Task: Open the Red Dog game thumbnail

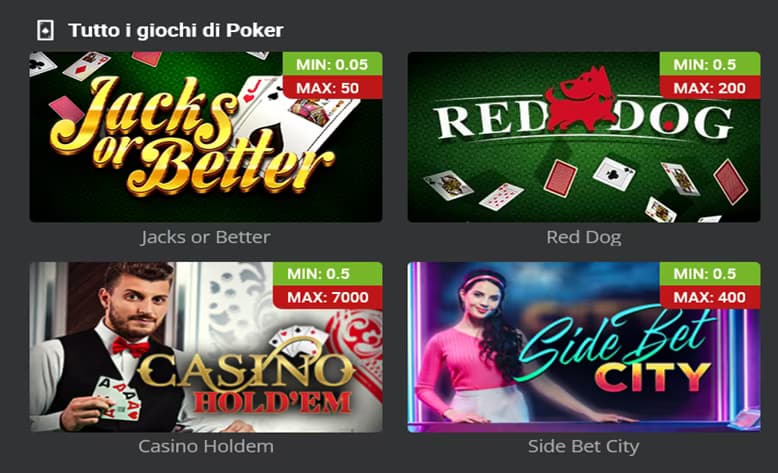Action: tap(584, 136)
